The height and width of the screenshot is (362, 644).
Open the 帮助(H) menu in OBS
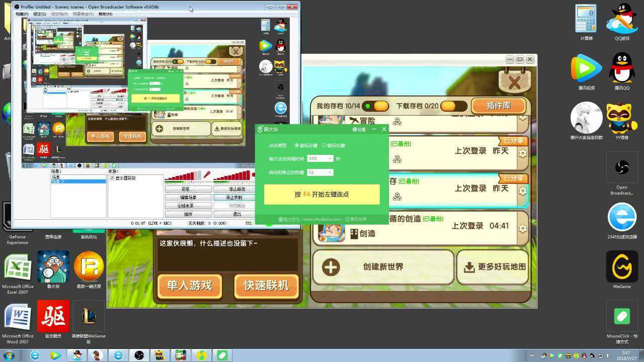(x=106, y=14)
